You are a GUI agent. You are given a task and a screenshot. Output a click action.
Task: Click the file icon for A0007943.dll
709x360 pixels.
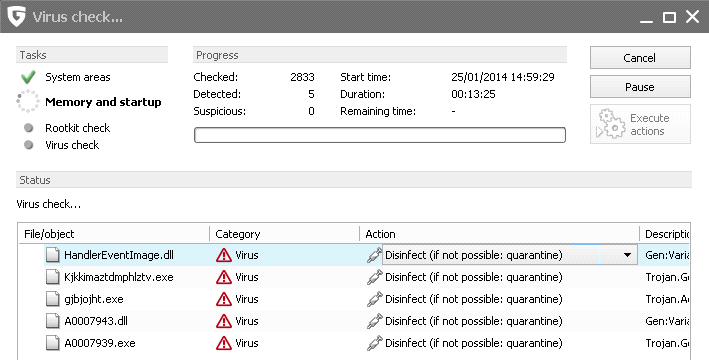(53, 321)
